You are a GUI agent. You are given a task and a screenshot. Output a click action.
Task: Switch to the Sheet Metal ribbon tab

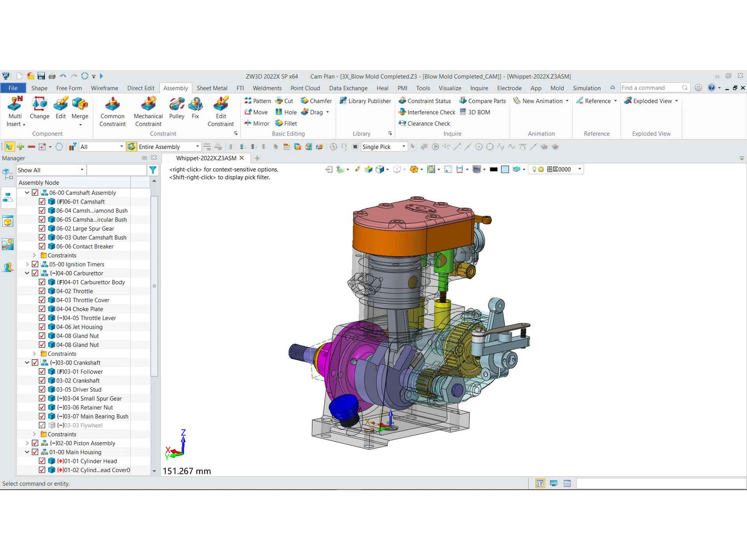point(212,88)
